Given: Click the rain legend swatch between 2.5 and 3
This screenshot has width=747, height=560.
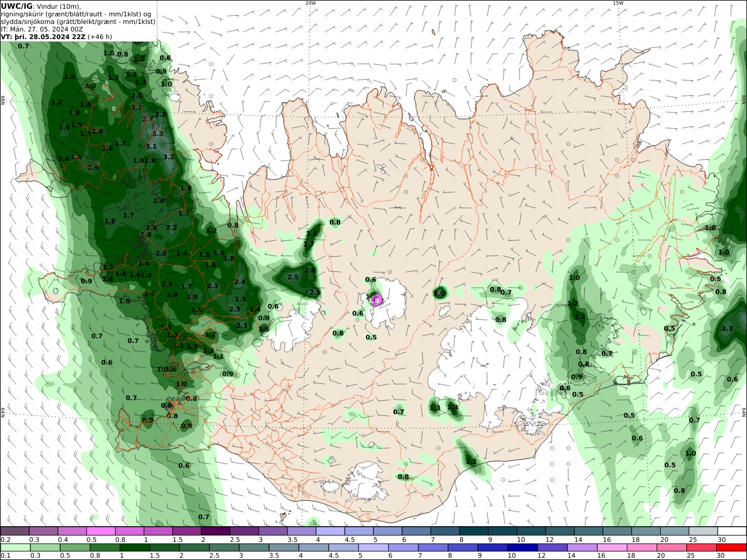Looking at the screenshot, I should 225,548.
